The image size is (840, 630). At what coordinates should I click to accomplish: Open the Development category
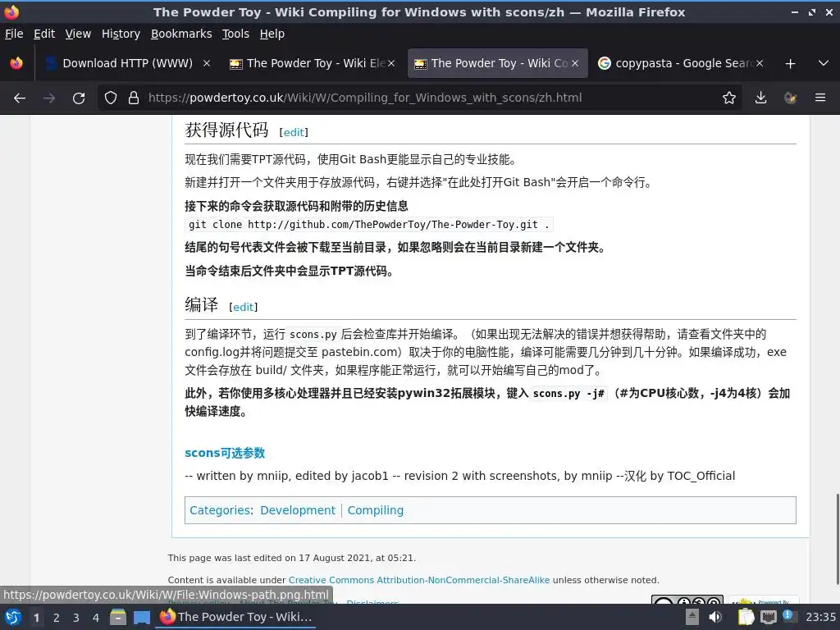coord(297,510)
